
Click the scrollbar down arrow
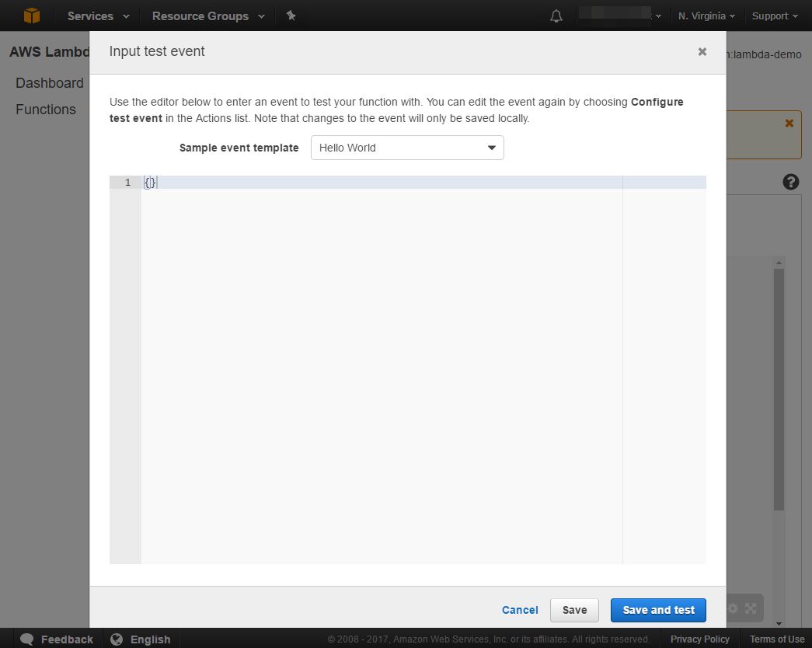point(779,624)
